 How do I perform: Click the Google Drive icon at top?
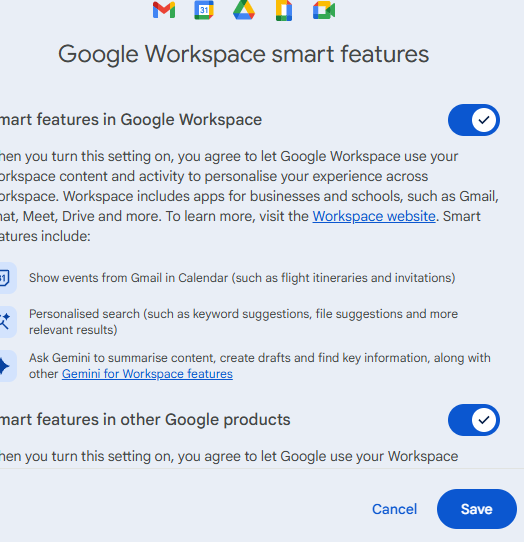tap(244, 10)
